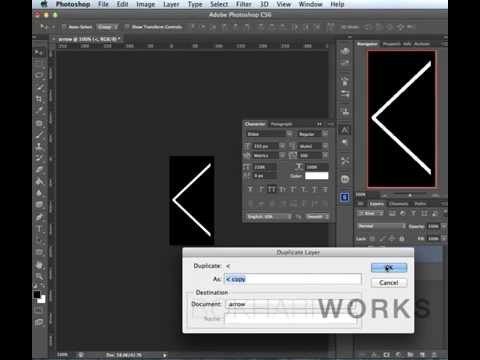480x360 pixels.
Task: Toggle Faux Bold in Character panel
Action: 250,189
